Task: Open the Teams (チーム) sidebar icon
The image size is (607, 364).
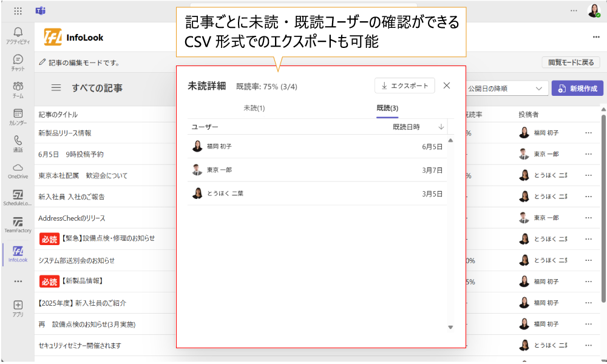Action: [18, 89]
